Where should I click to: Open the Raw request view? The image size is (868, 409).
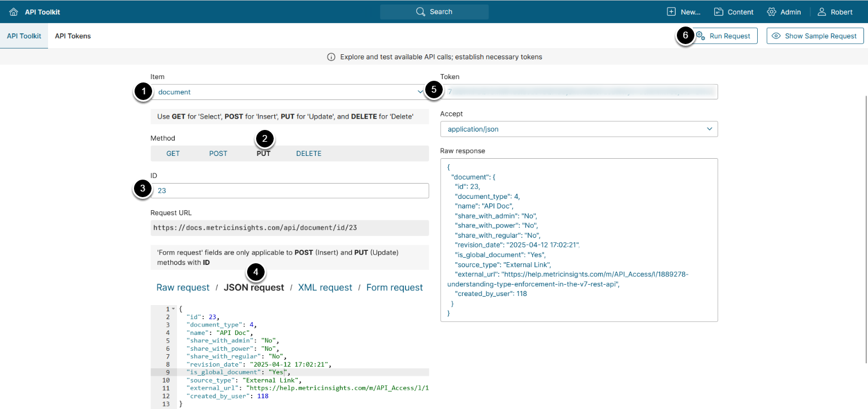pyautogui.click(x=183, y=288)
